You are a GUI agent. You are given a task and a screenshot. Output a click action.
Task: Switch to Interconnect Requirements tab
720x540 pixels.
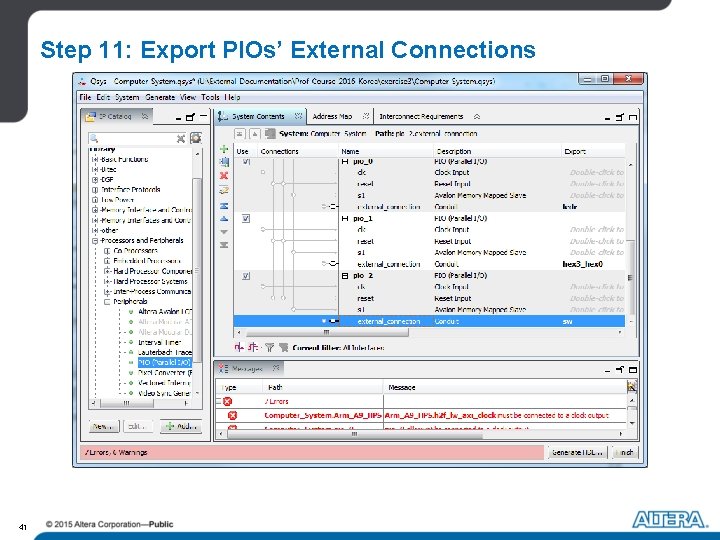pyautogui.click(x=421, y=117)
